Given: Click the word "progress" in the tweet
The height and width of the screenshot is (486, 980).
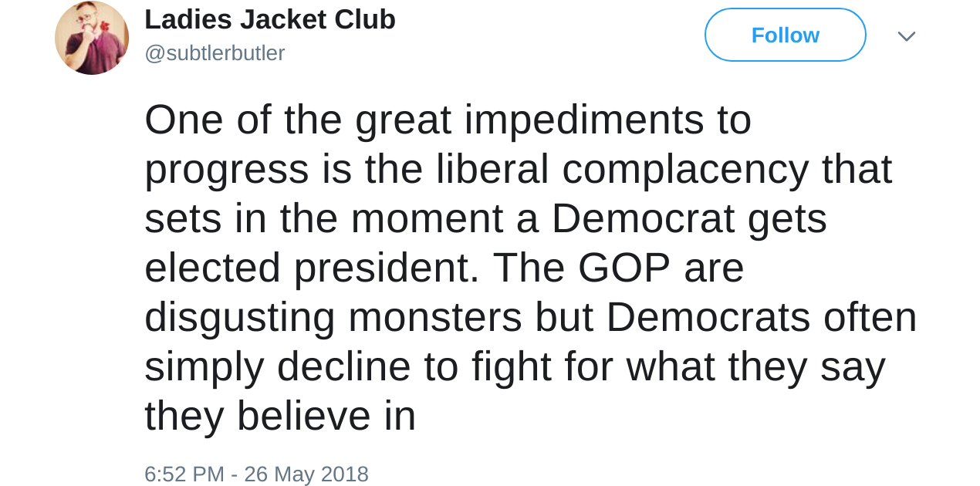Looking at the screenshot, I should pyautogui.click(x=226, y=171).
